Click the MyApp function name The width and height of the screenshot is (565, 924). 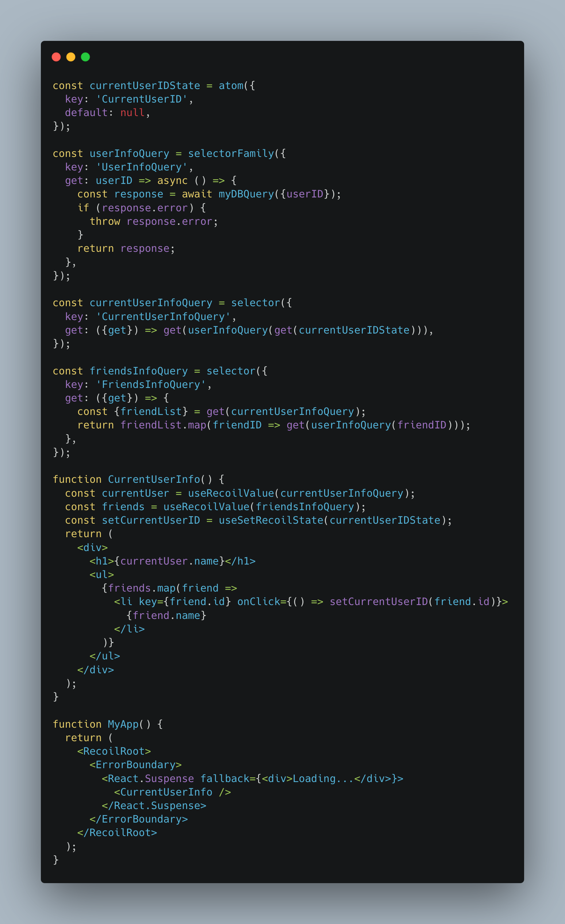[x=123, y=724]
